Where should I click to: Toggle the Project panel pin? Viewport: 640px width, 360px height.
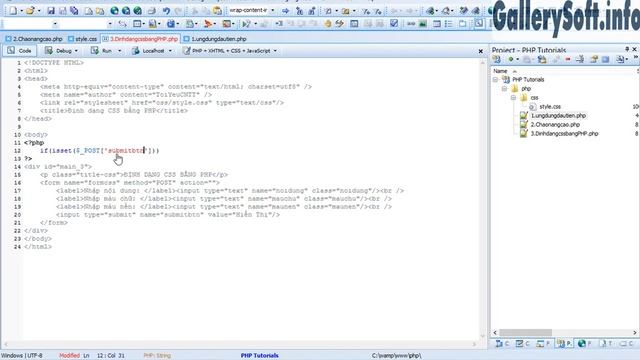pos(627,49)
